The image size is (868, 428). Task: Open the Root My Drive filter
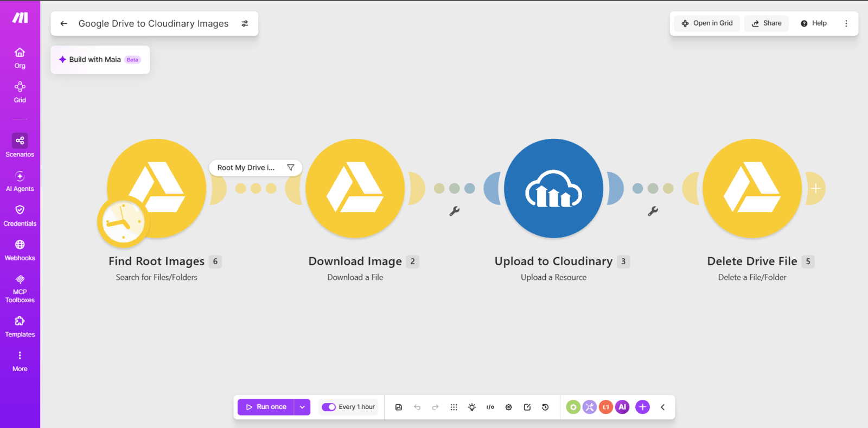256,168
